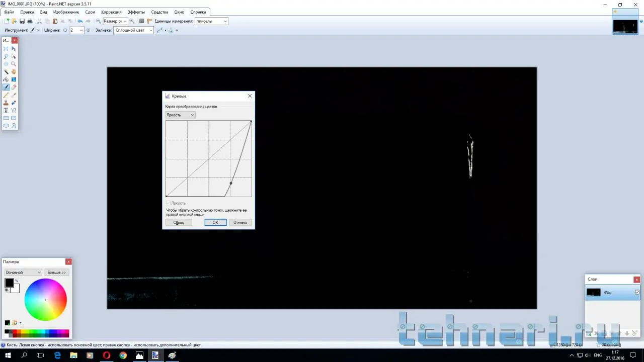Click the Save icon in toolbar
This screenshot has height=362, width=644.
click(x=22, y=21)
